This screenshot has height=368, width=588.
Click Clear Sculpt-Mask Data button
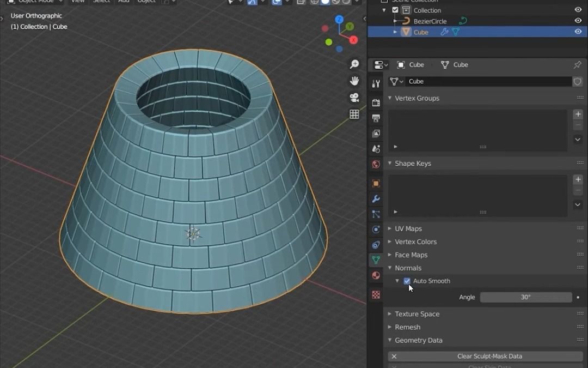(x=485, y=357)
